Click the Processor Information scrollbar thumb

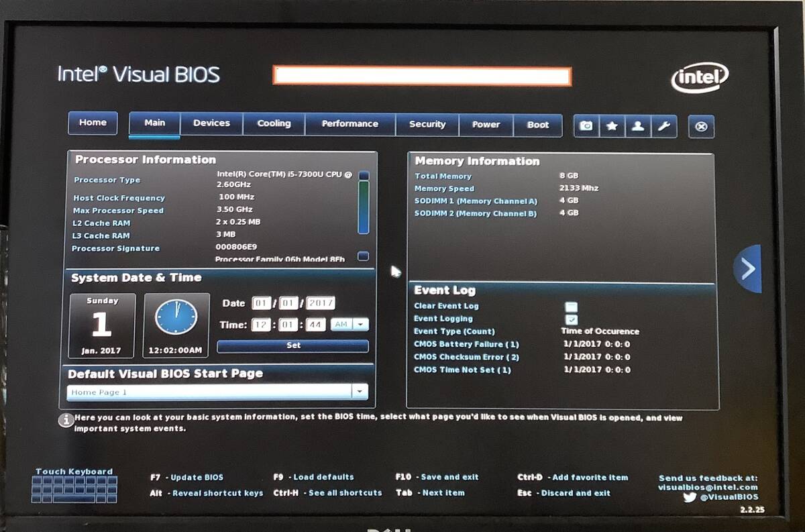tap(364, 207)
